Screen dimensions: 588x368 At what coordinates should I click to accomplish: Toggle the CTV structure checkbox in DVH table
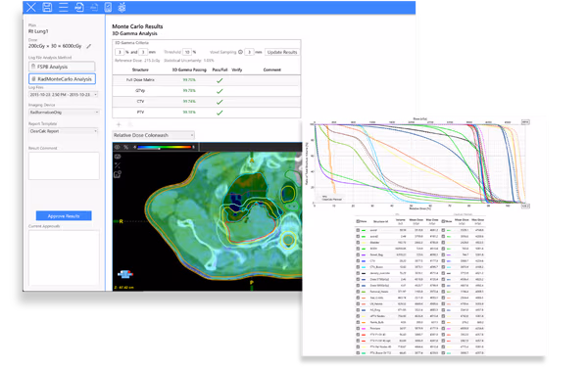click(x=358, y=261)
